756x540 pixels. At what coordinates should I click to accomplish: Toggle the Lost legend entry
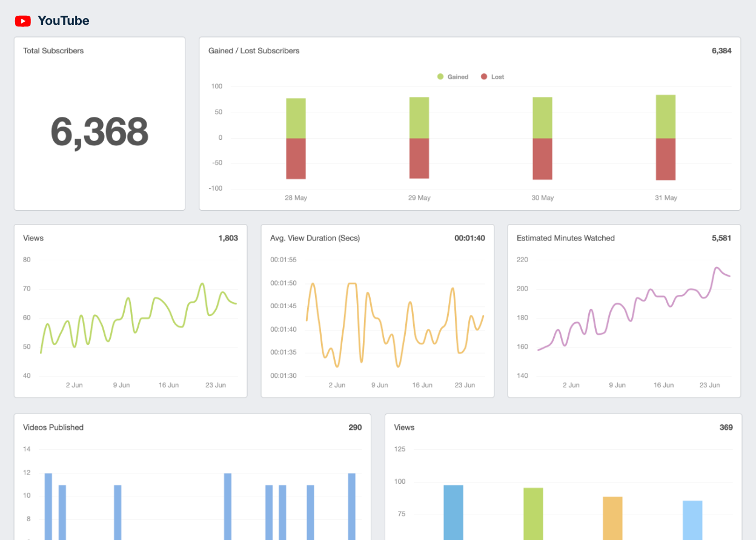[492, 77]
